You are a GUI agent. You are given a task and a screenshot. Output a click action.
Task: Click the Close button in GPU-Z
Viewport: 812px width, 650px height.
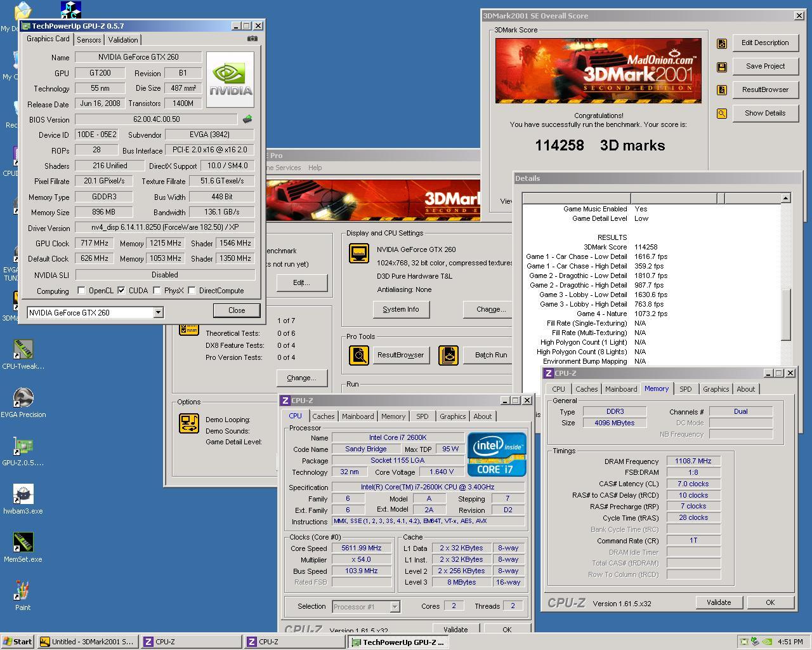coord(237,310)
